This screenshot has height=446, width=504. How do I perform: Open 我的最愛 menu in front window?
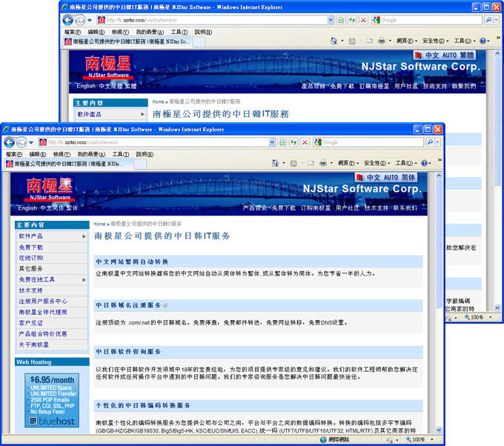click(91, 154)
